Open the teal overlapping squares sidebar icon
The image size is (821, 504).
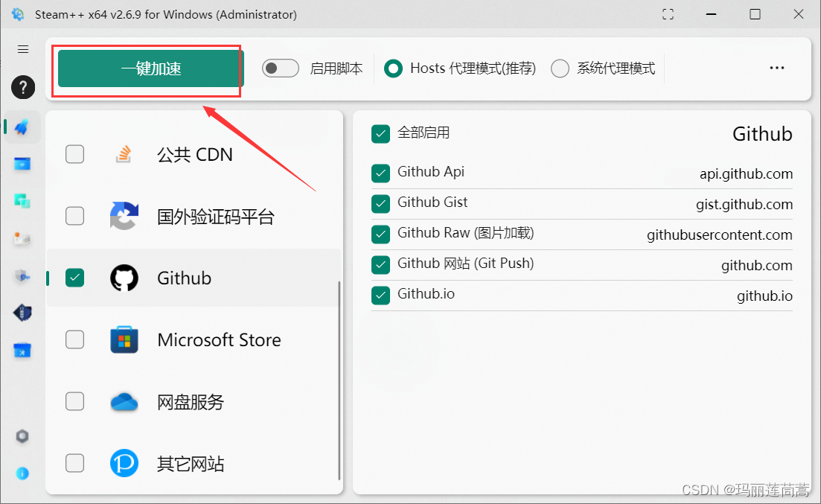coord(22,201)
